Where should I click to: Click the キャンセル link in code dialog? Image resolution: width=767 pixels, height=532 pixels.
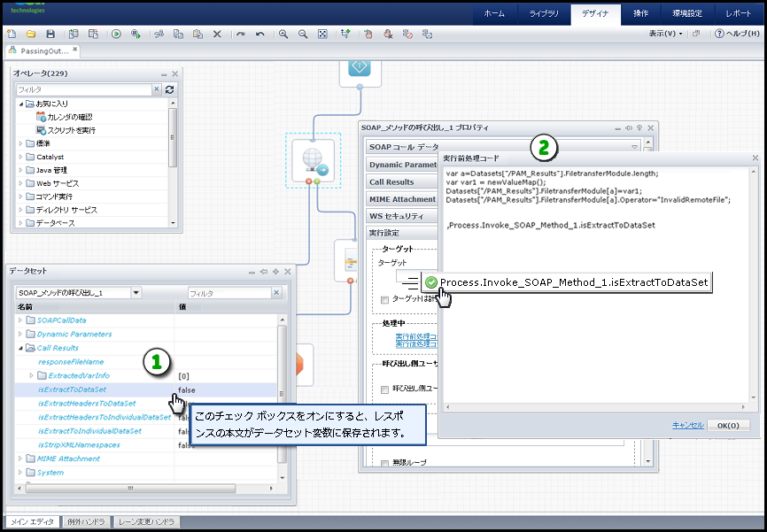(687, 425)
